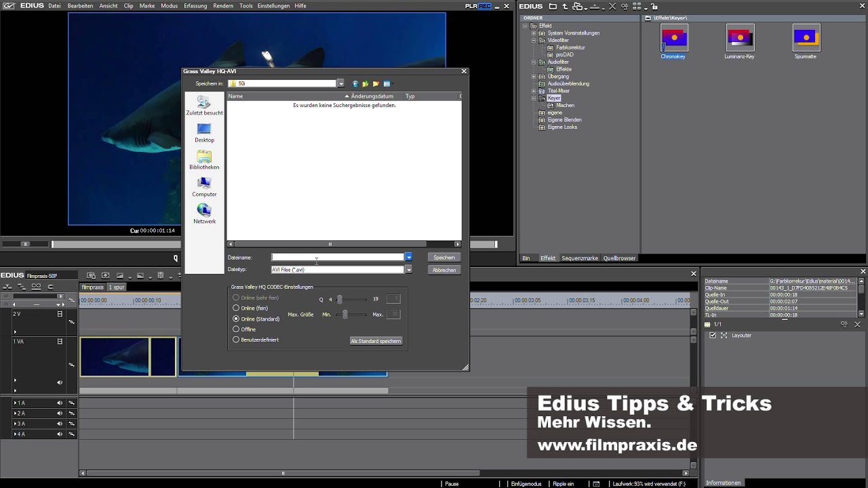Expand track 1 A audio disclosure triangle
868x488 pixels.
(x=16, y=403)
